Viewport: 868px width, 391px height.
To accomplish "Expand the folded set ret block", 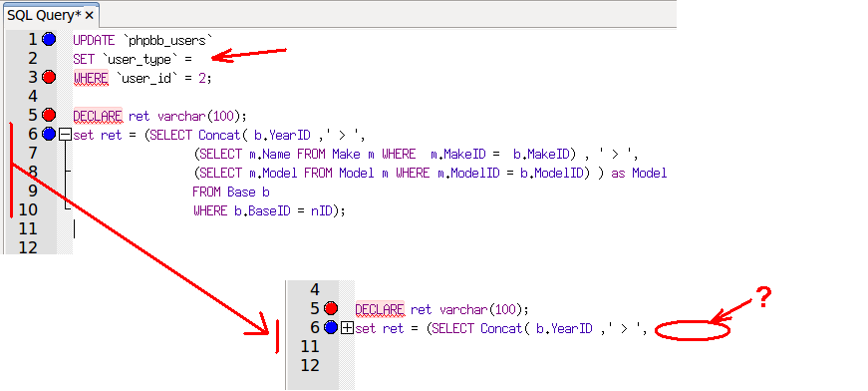I will pyautogui.click(x=347, y=328).
